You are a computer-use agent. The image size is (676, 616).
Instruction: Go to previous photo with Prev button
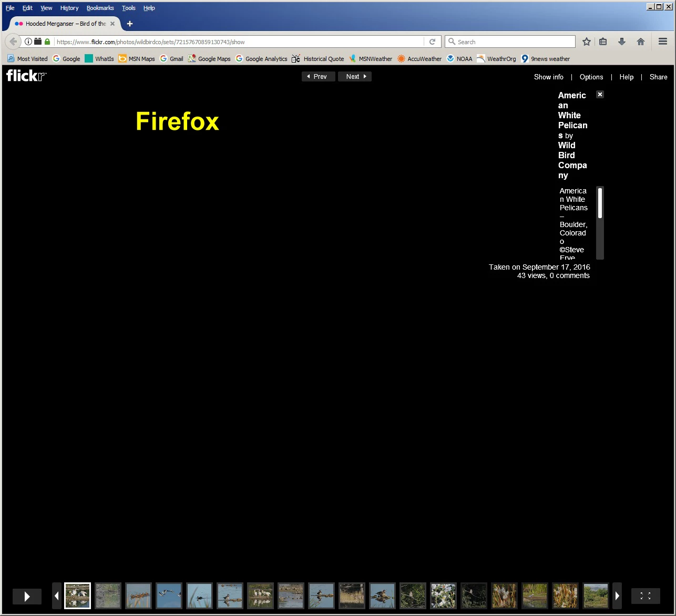point(319,76)
